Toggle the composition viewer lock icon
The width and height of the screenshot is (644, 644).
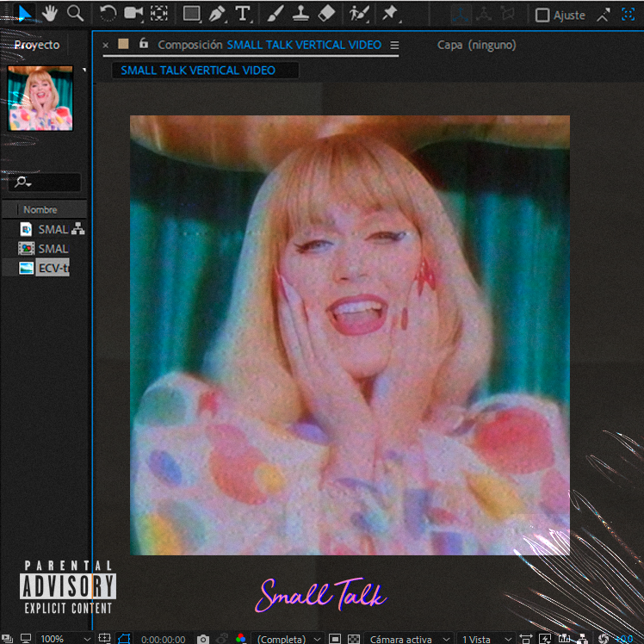coord(143,44)
